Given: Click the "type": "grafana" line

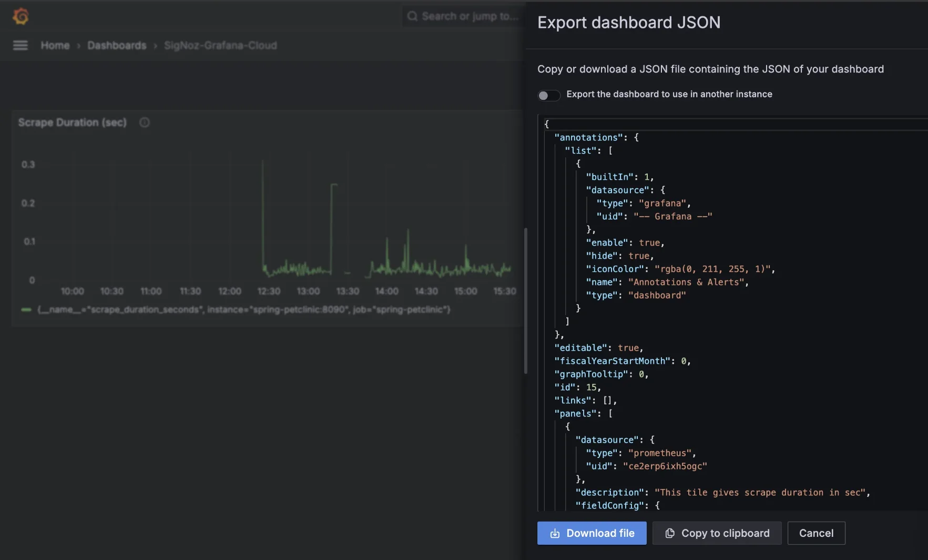Looking at the screenshot, I should [x=644, y=203].
